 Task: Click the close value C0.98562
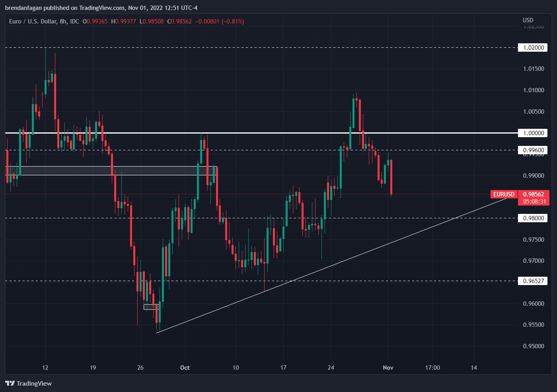click(x=179, y=21)
